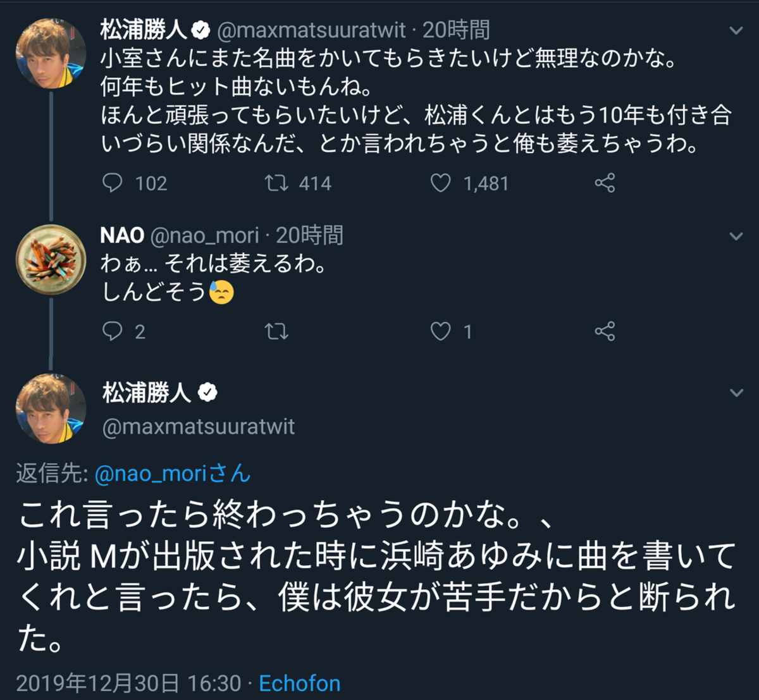Click the NAO display name
759x700 pixels.
coord(122,235)
